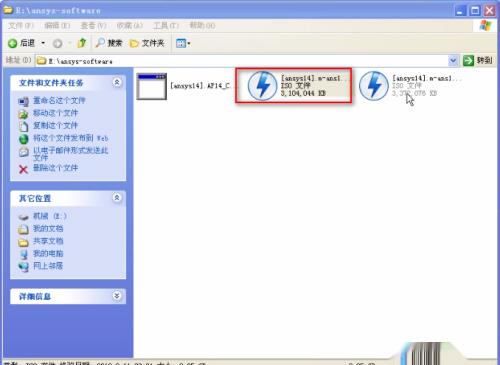
Task: Click the Back (后退) navigation button
Action: [22, 43]
